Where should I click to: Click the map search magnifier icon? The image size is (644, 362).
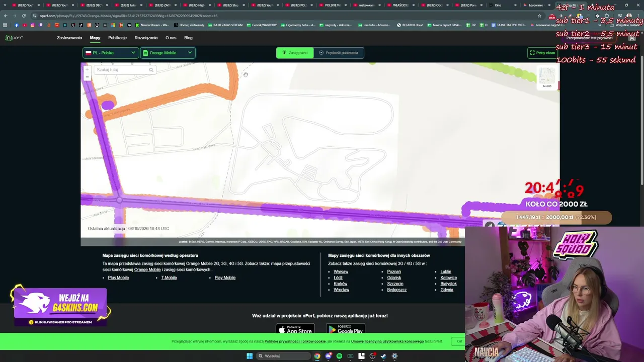(151, 70)
